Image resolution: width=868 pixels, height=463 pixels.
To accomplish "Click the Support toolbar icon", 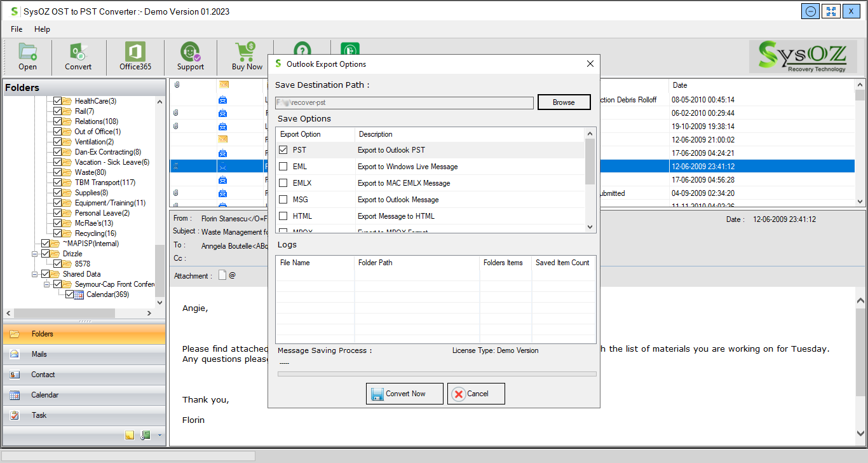I will (x=190, y=56).
